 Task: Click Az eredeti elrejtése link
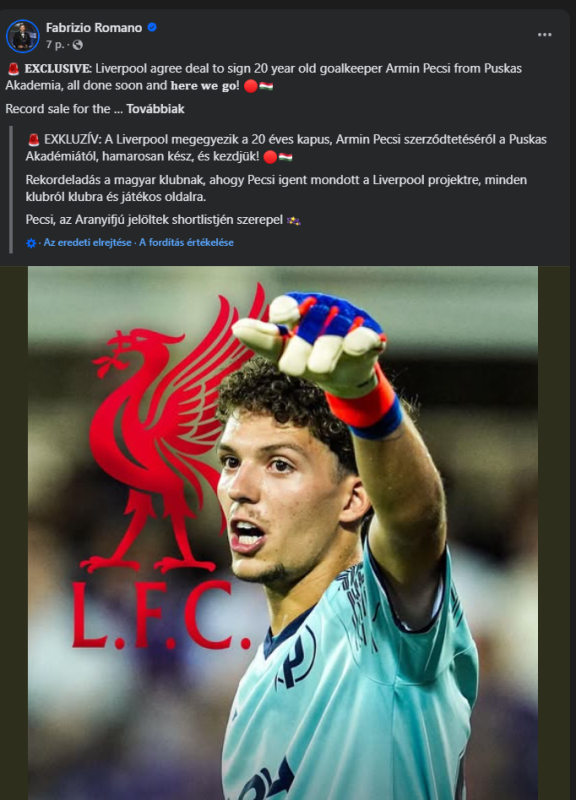(87, 242)
